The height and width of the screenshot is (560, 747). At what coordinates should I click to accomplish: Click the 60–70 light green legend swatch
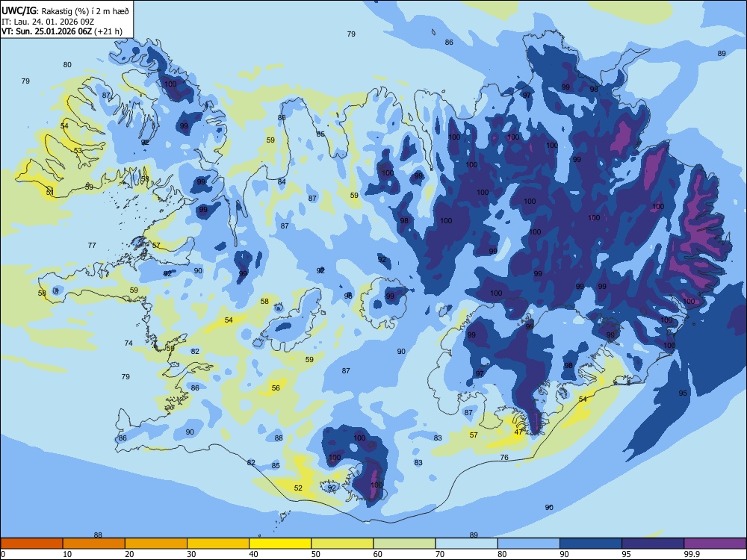click(404, 544)
